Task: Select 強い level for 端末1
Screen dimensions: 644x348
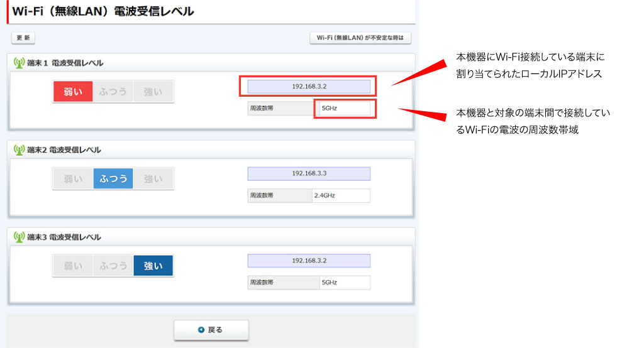Action: coord(153,92)
